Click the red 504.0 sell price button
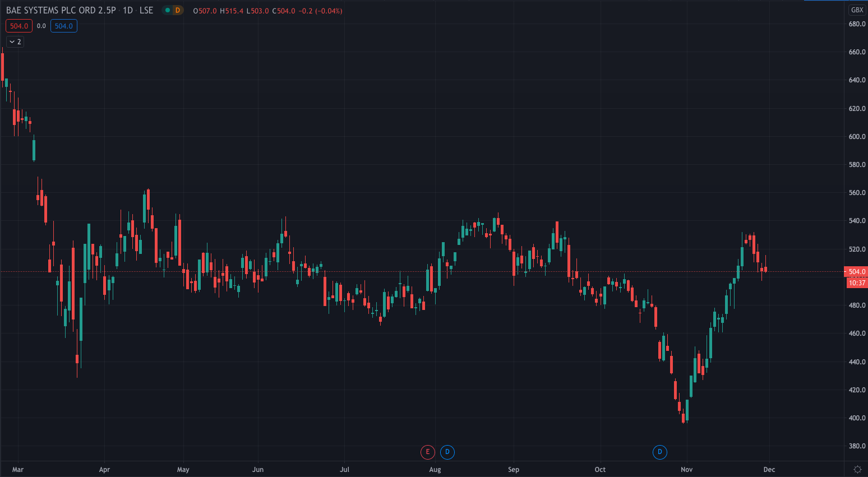The height and width of the screenshot is (477, 868). tap(19, 26)
